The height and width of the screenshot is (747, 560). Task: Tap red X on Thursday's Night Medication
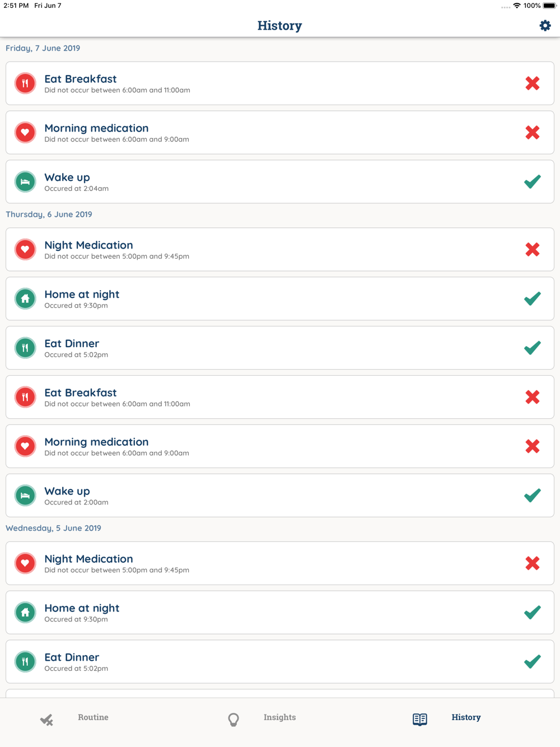tap(533, 250)
